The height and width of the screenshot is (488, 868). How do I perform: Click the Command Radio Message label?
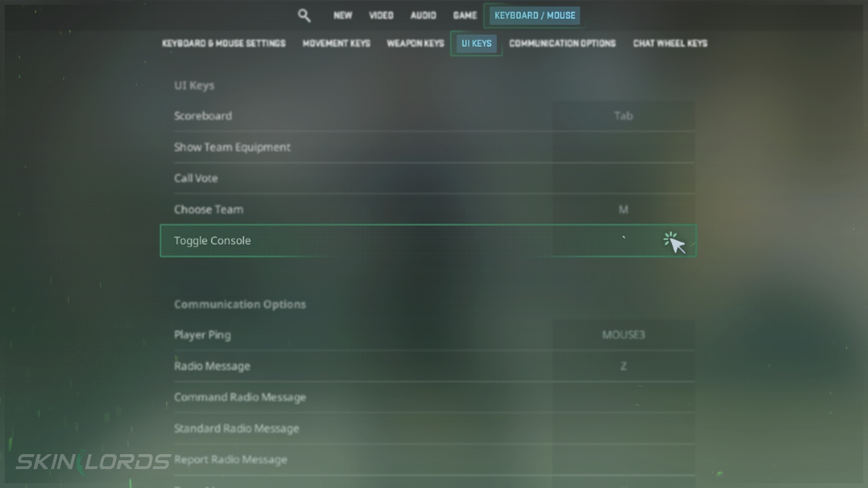click(x=240, y=397)
